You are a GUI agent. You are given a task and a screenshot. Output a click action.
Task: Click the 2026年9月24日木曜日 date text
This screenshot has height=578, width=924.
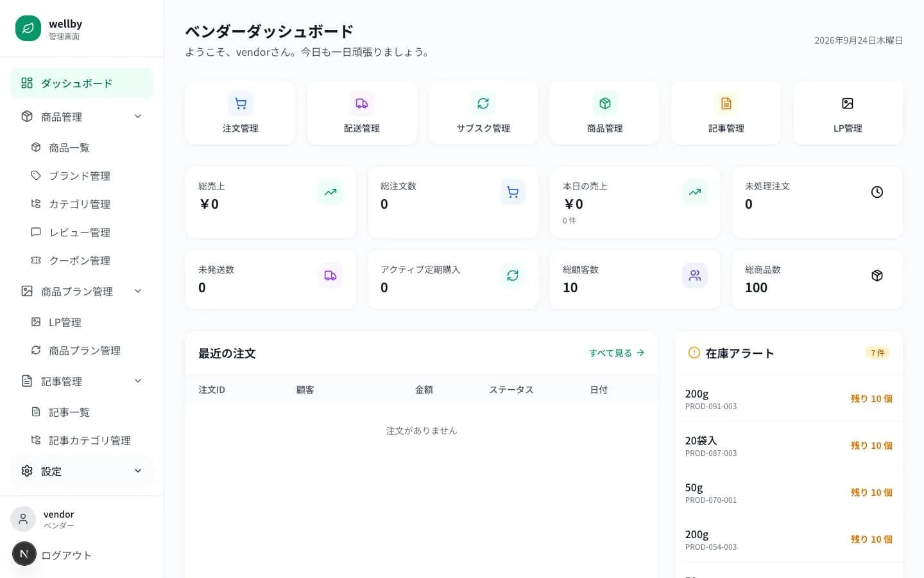point(859,40)
